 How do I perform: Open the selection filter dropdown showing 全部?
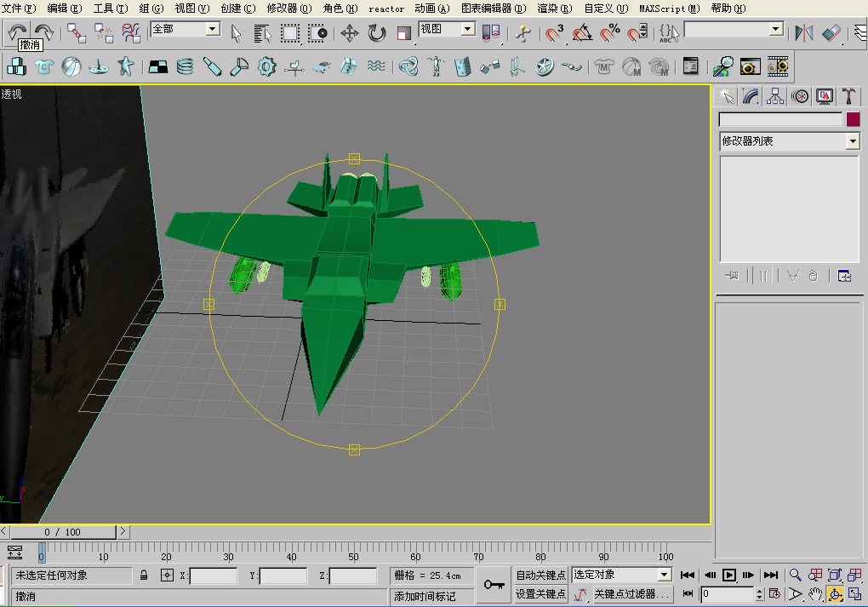(186, 29)
